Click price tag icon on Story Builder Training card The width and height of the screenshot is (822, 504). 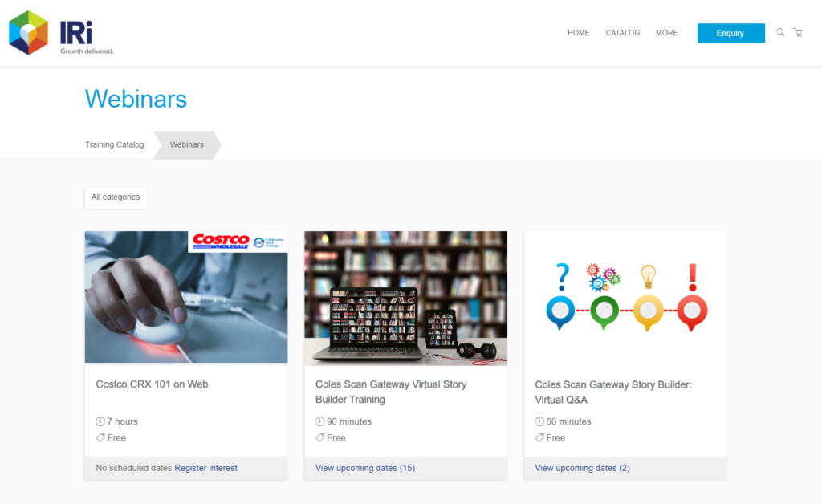(x=319, y=437)
